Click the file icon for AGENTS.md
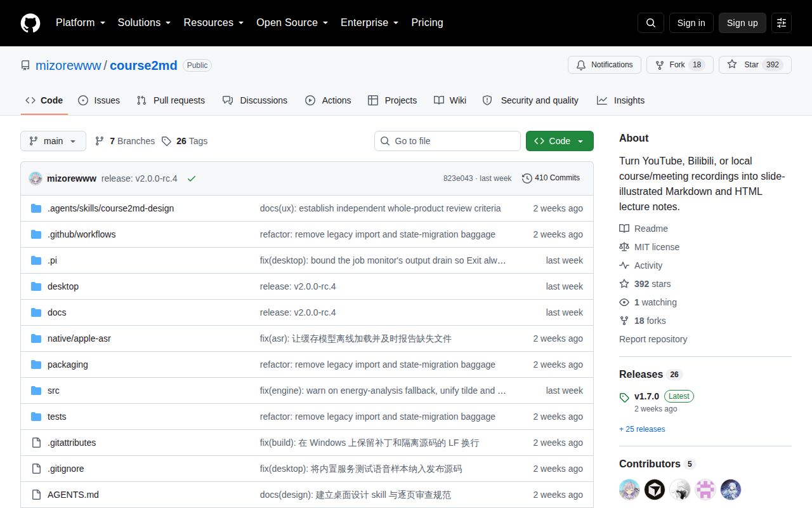Image resolution: width=812 pixels, height=508 pixels. tap(36, 495)
